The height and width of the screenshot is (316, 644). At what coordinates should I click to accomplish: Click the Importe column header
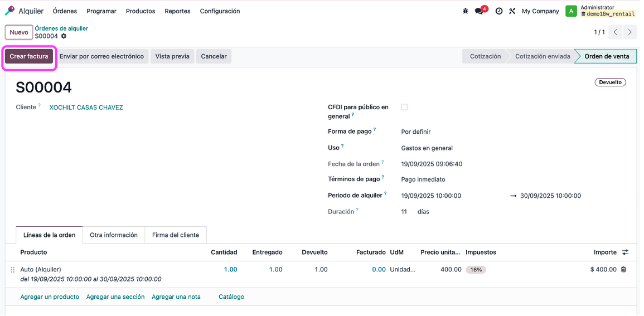point(605,252)
